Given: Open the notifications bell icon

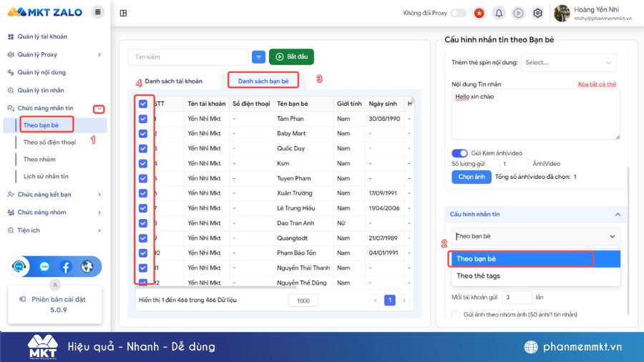Looking at the screenshot, I should pos(499,13).
